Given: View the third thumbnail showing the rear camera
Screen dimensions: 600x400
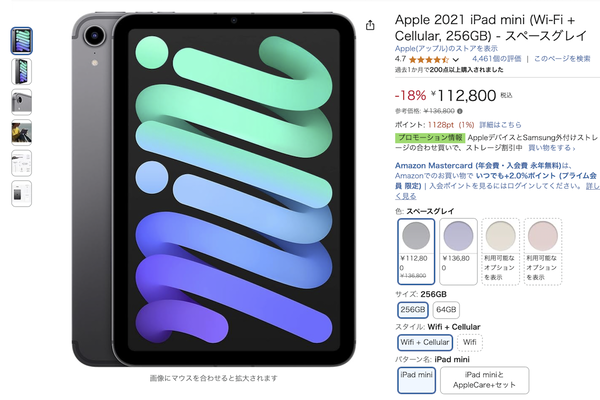Looking at the screenshot, I should pyautogui.click(x=22, y=101).
